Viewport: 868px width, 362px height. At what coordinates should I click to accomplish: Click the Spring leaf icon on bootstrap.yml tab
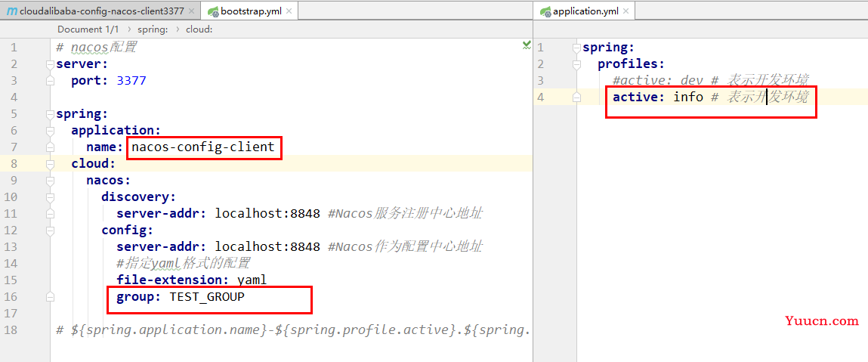(212, 11)
